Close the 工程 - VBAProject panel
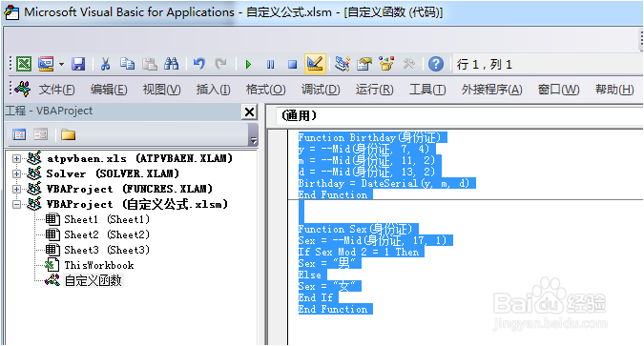This screenshot has height=346, width=644. point(249,112)
